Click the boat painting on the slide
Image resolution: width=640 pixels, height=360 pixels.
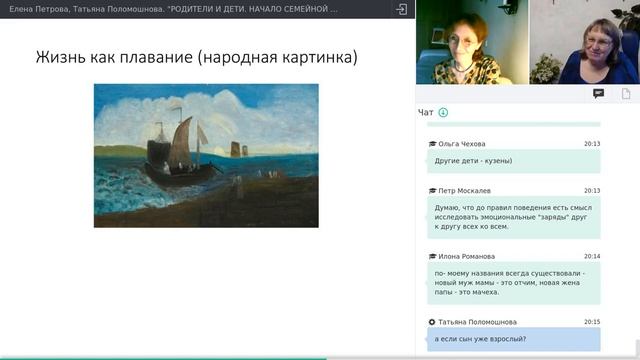click(206, 156)
